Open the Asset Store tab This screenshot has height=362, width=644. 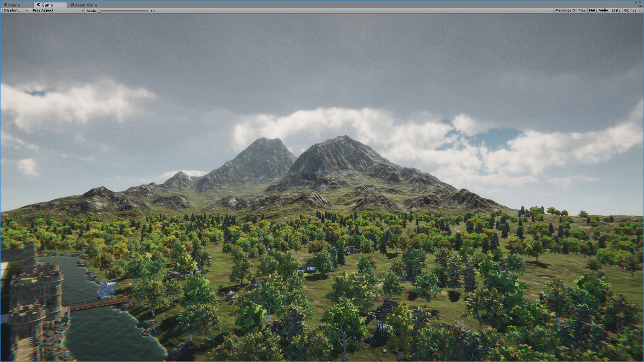point(84,5)
